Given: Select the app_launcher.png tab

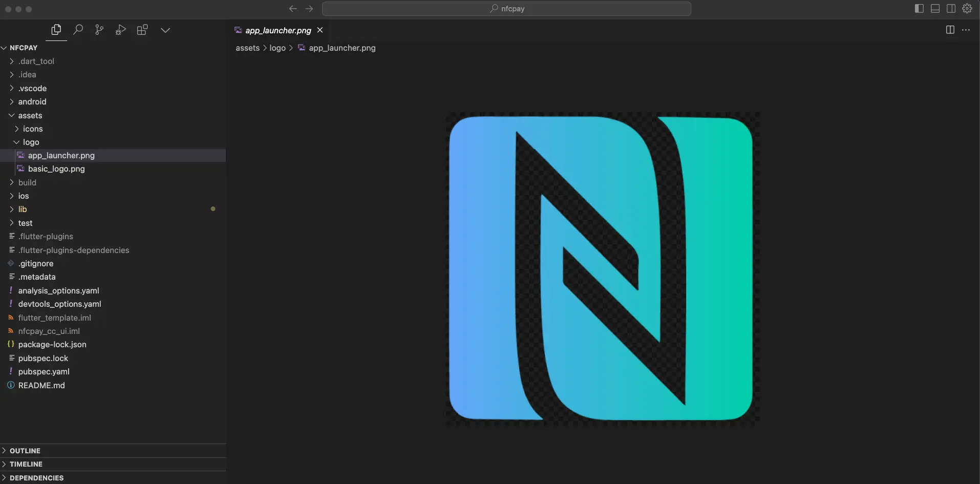Looking at the screenshot, I should (277, 30).
